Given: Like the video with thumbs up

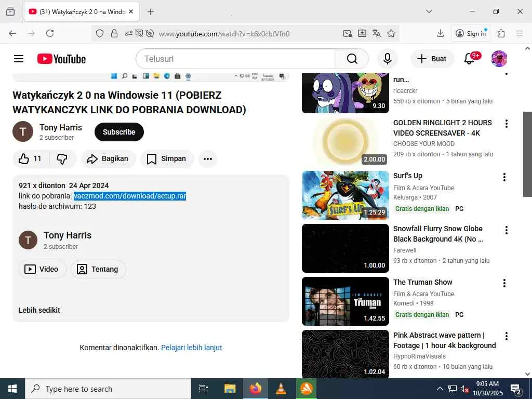Looking at the screenshot, I should [x=30, y=159].
